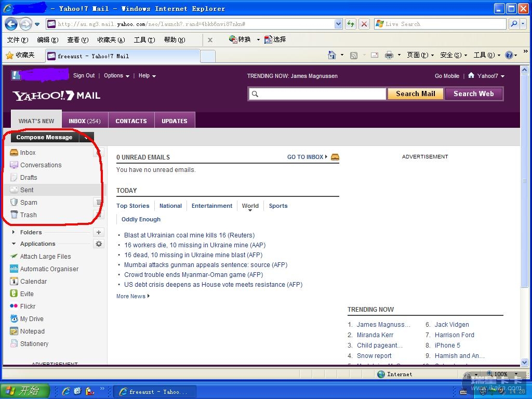Refresh the page with the green arrows icon
The image size is (532, 399).
351,24
